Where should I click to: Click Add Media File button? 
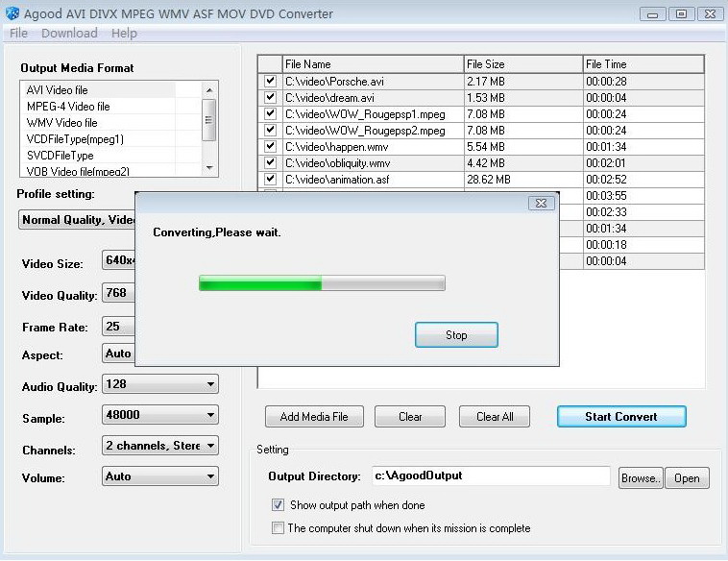[314, 417]
